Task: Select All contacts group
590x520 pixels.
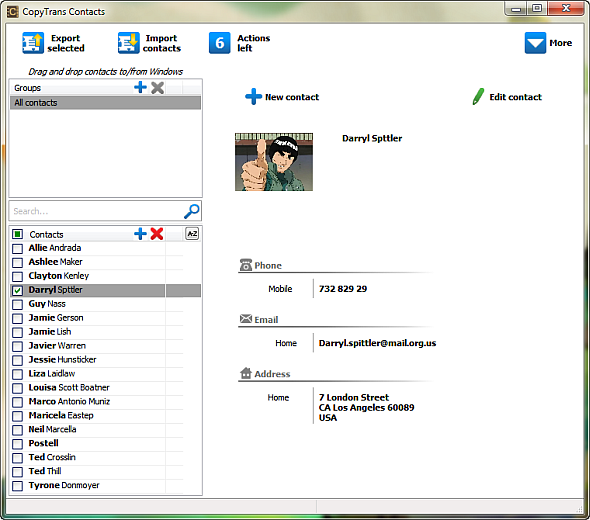Action: point(105,103)
